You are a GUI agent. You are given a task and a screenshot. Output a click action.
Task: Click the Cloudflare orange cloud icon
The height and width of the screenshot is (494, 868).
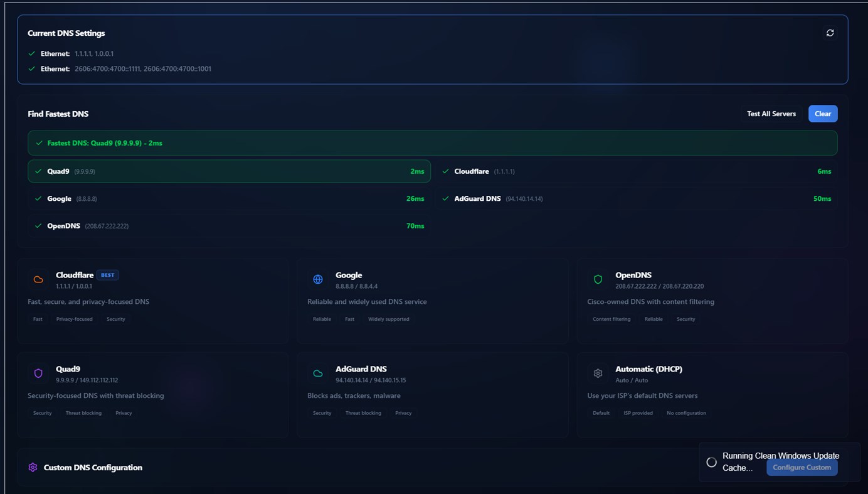coord(38,279)
